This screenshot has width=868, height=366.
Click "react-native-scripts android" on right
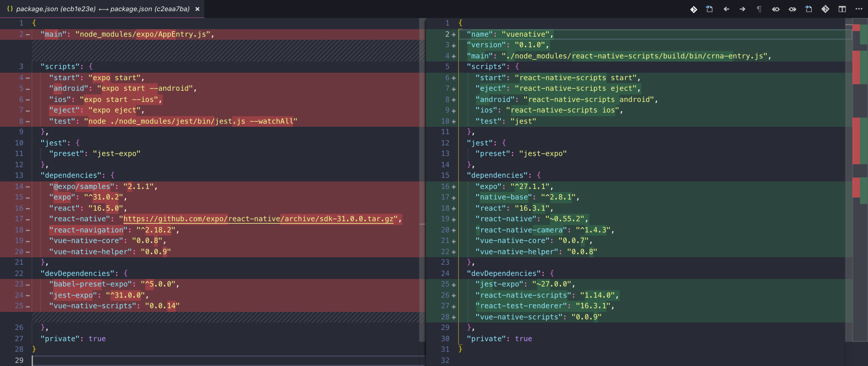(x=589, y=99)
